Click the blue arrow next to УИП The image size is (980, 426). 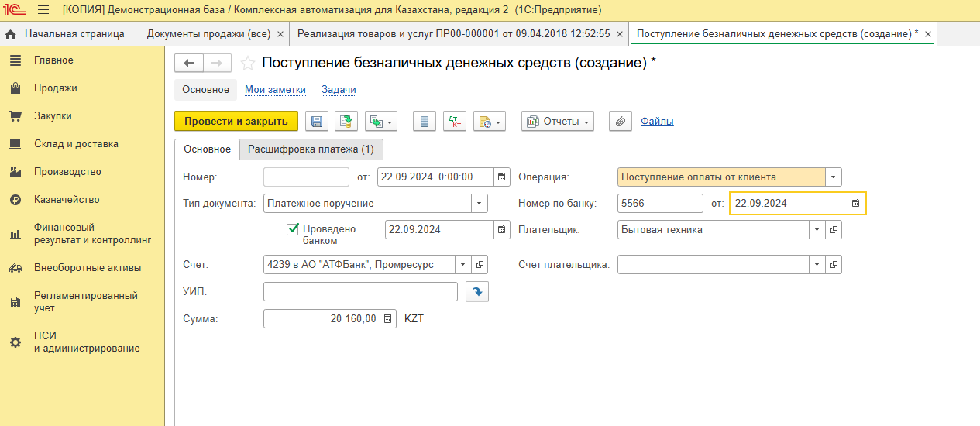pos(477,292)
